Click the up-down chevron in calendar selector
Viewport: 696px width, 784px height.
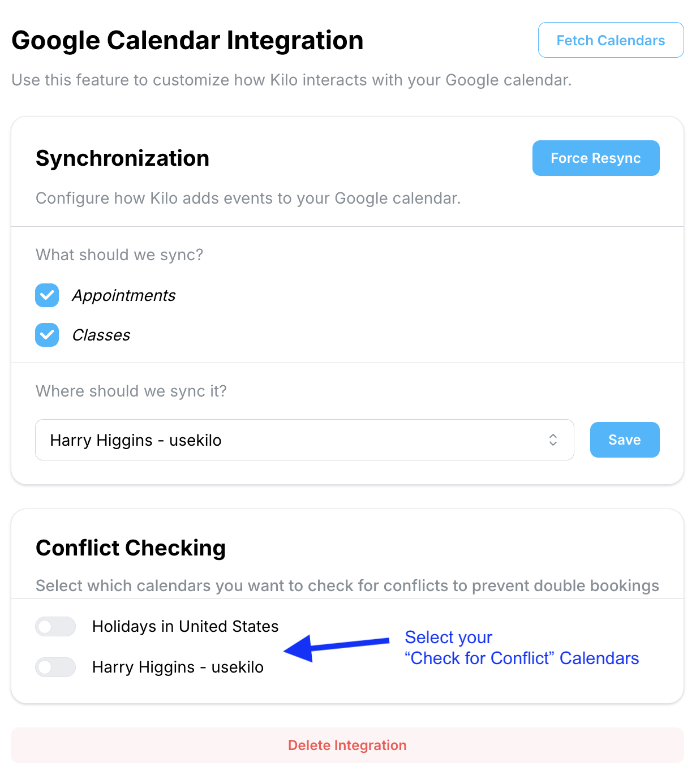tap(553, 440)
